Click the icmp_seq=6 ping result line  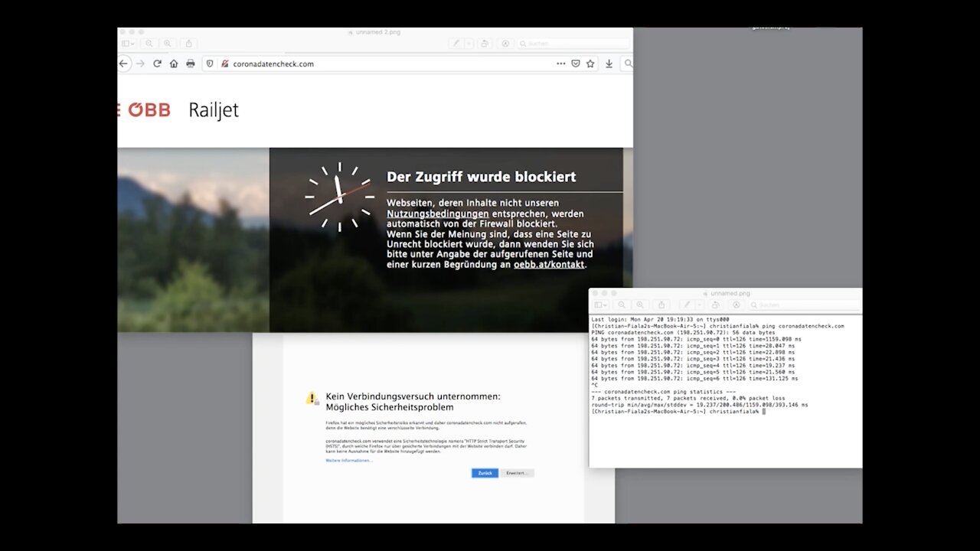[694, 378]
